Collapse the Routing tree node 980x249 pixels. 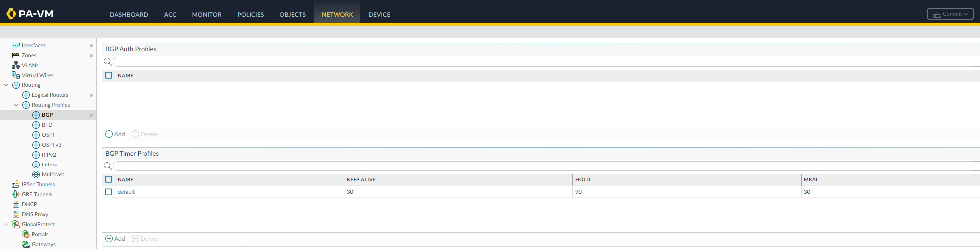(x=6, y=85)
